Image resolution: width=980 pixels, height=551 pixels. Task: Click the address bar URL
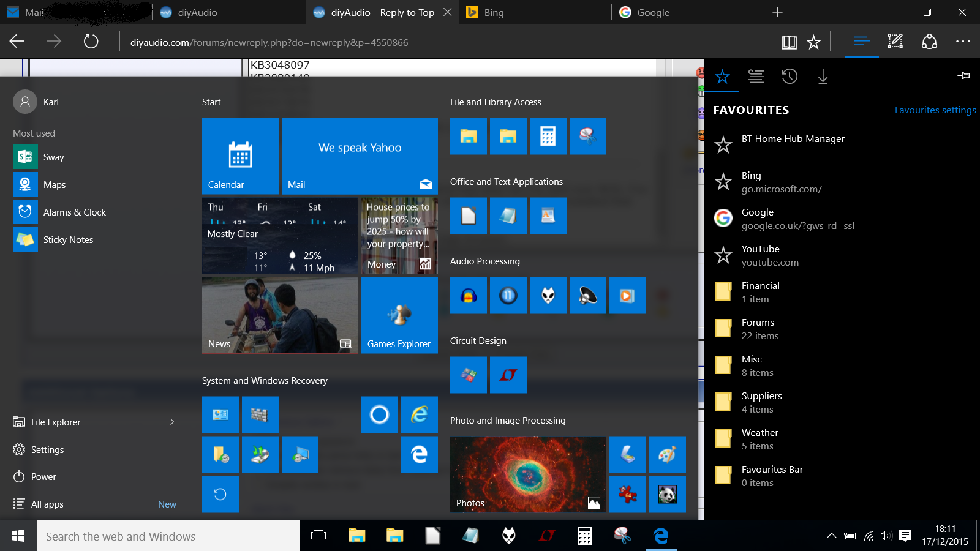point(269,42)
